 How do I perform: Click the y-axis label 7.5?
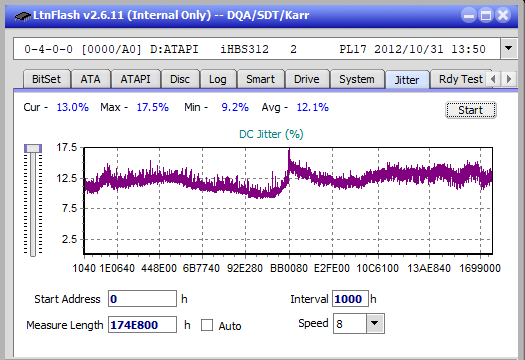[x=70, y=209]
